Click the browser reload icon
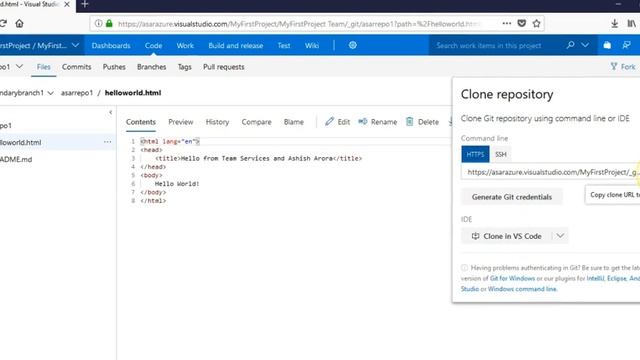Image resolution: width=640 pixels, height=360 pixels. point(2,23)
